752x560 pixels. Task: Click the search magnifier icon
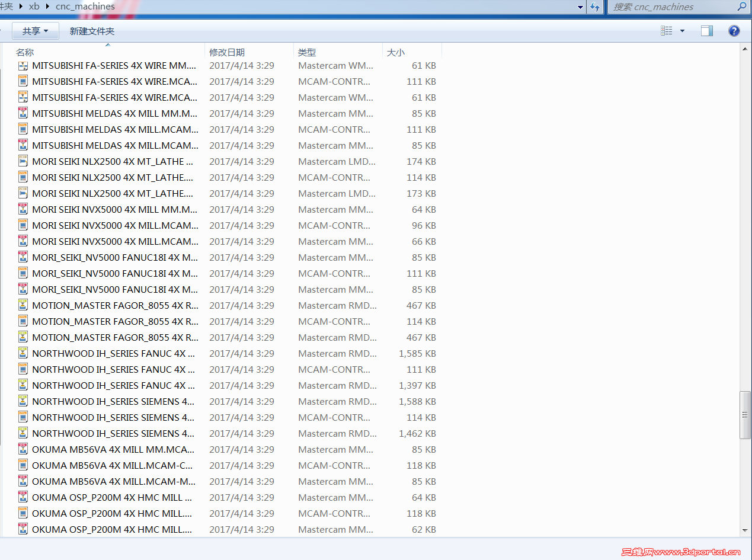[x=741, y=7]
